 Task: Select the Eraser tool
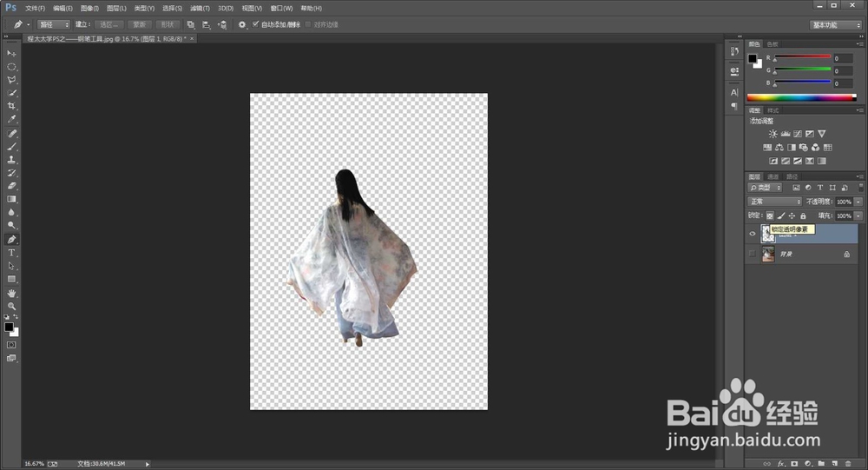pos(11,186)
